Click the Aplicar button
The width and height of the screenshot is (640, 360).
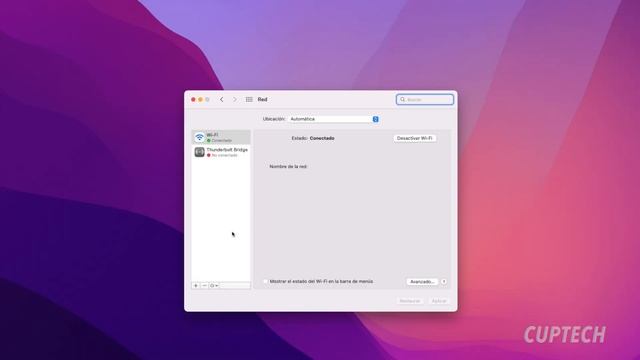click(x=439, y=301)
